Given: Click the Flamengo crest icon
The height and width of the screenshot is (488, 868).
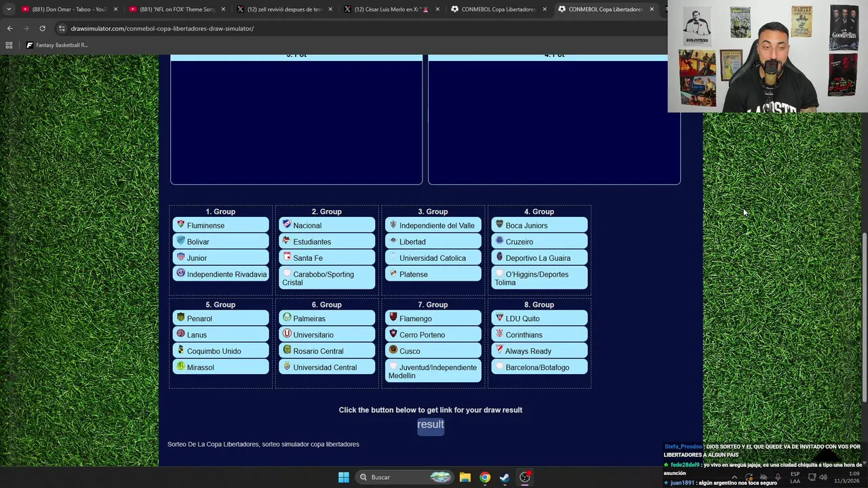Looking at the screenshot, I should tap(393, 317).
